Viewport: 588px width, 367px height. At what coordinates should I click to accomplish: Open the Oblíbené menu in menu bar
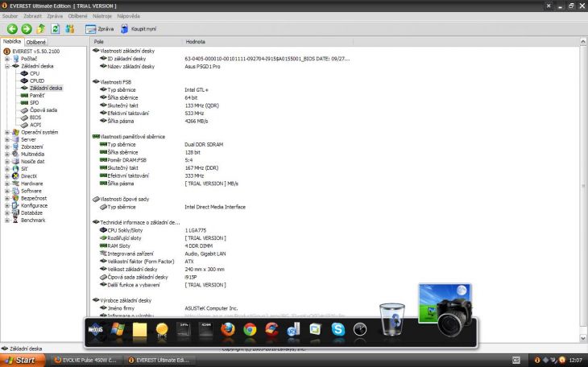77,16
